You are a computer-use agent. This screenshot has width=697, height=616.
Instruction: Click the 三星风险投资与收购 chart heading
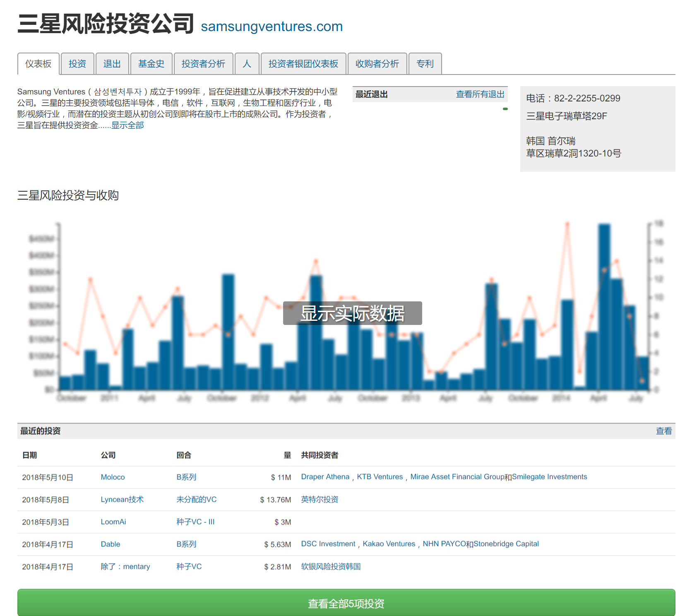coord(68,195)
